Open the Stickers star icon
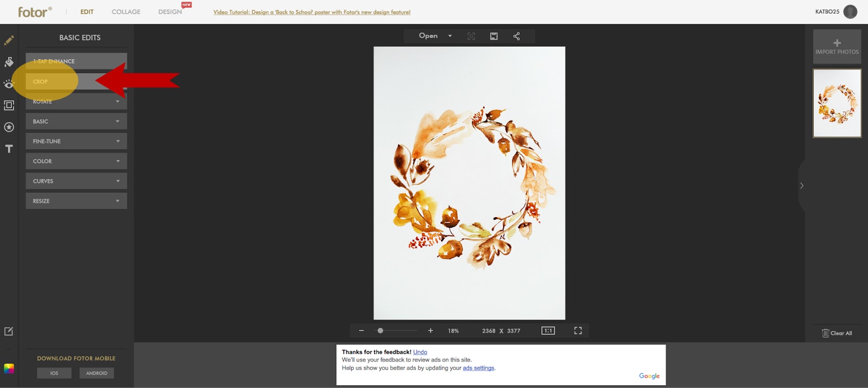This screenshot has width=868, height=388. pyautogui.click(x=9, y=127)
